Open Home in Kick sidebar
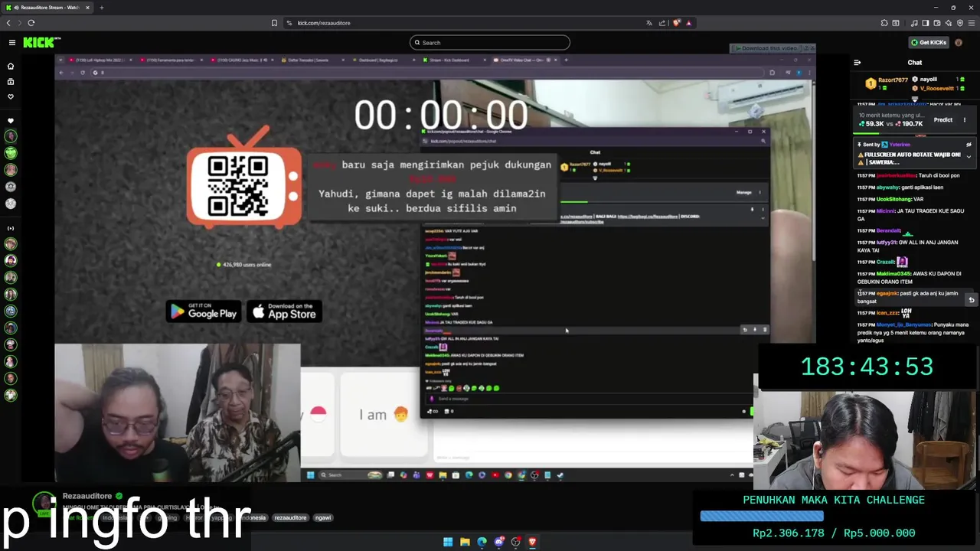Viewport: 980px width, 551px height. point(11,66)
